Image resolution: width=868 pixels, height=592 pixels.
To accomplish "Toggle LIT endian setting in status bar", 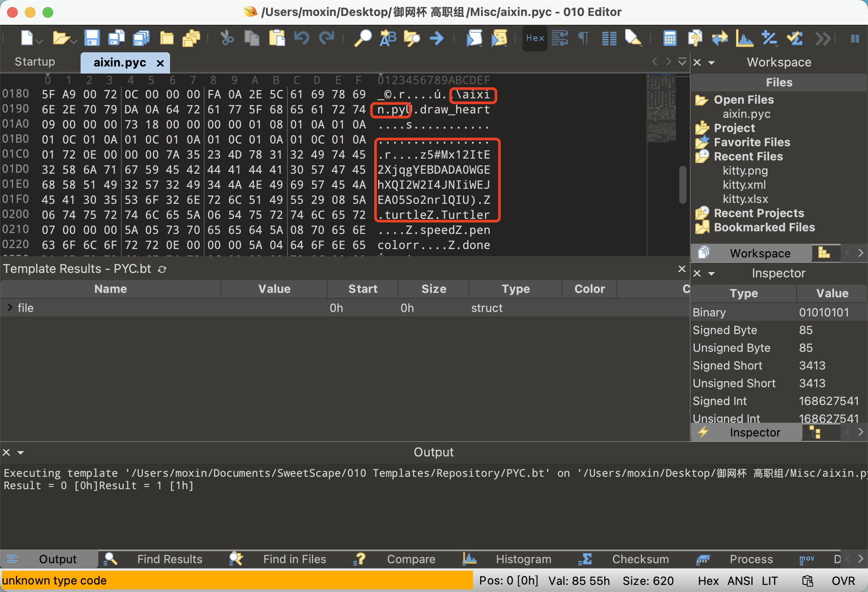I will (x=770, y=581).
